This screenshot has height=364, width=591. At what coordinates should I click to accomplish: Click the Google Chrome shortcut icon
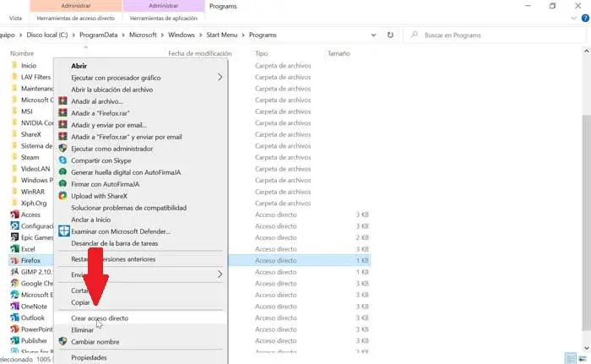(x=14, y=283)
